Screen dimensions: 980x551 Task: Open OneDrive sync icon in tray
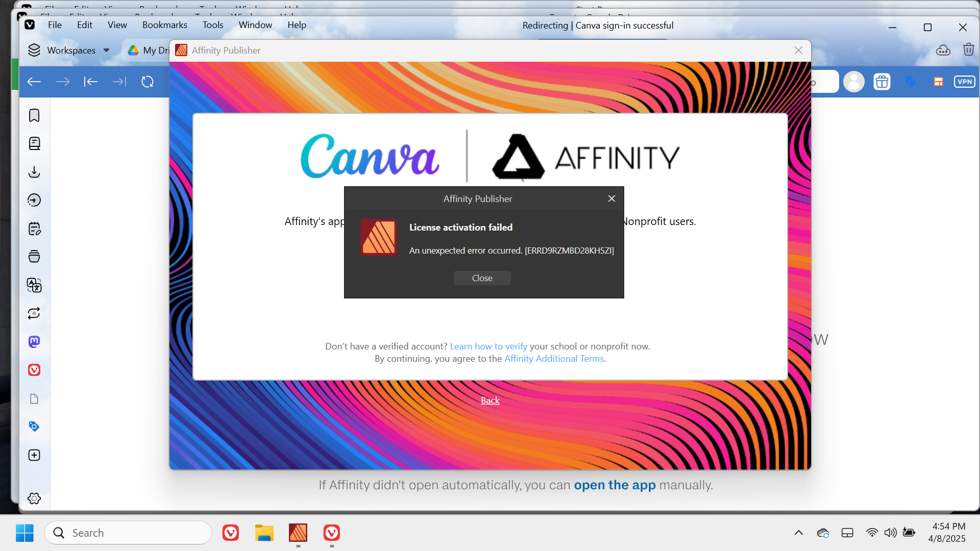click(x=823, y=533)
